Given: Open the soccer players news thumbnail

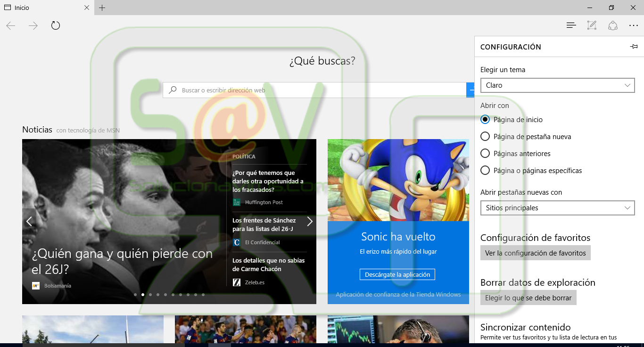Looking at the screenshot, I should [x=246, y=329].
